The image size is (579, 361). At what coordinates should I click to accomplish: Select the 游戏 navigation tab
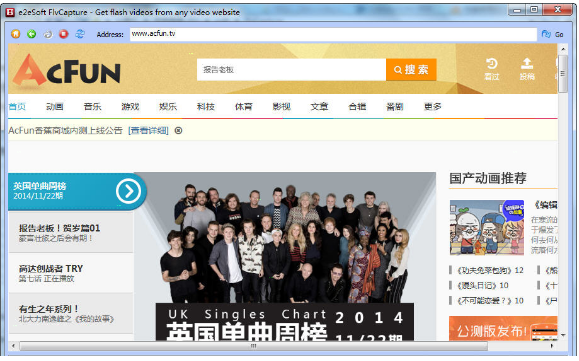coord(130,107)
